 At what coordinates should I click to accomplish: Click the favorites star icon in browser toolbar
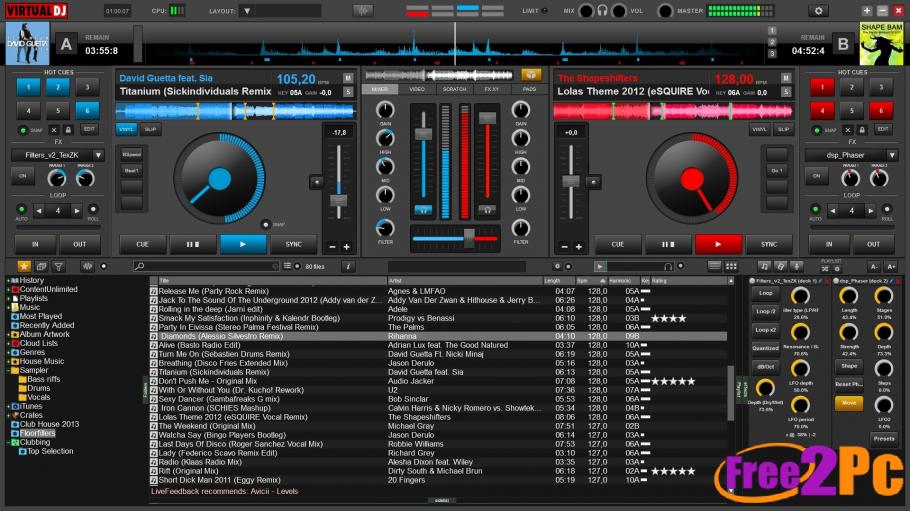[x=24, y=266]
